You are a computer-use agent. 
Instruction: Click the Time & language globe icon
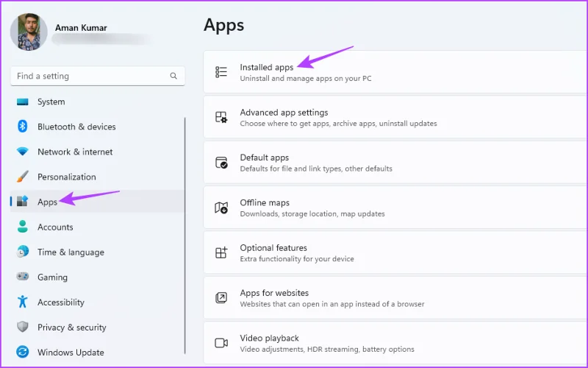point(23,252)
